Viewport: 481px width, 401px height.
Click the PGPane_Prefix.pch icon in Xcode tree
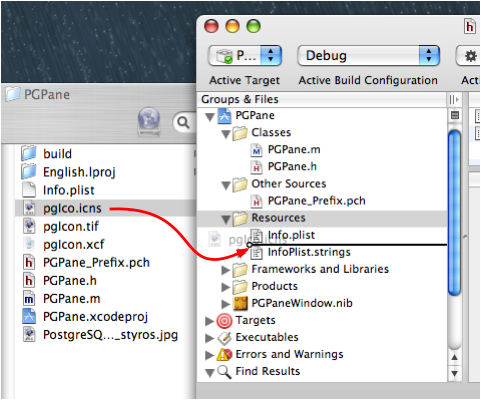pos(256,201)
